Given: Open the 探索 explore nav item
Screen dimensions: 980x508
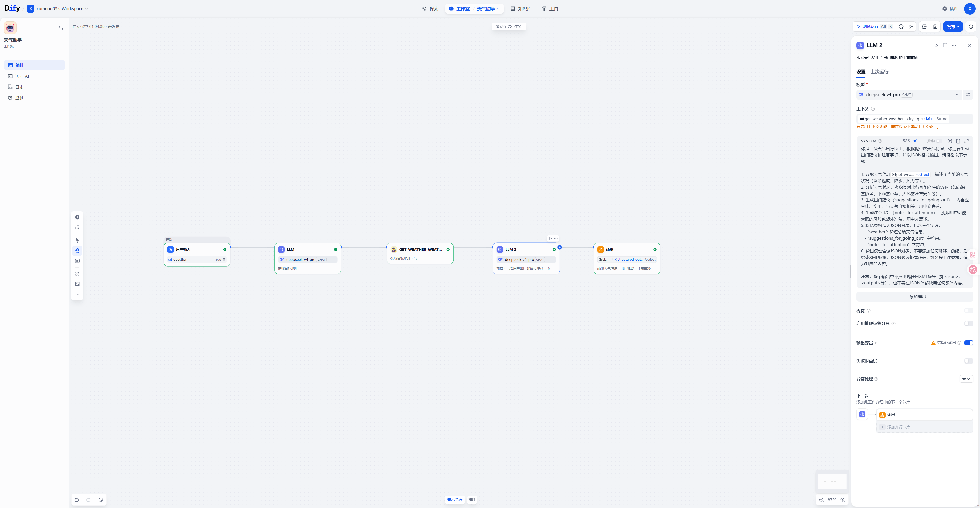Looking at the screenshot, I should click(430, 9).
